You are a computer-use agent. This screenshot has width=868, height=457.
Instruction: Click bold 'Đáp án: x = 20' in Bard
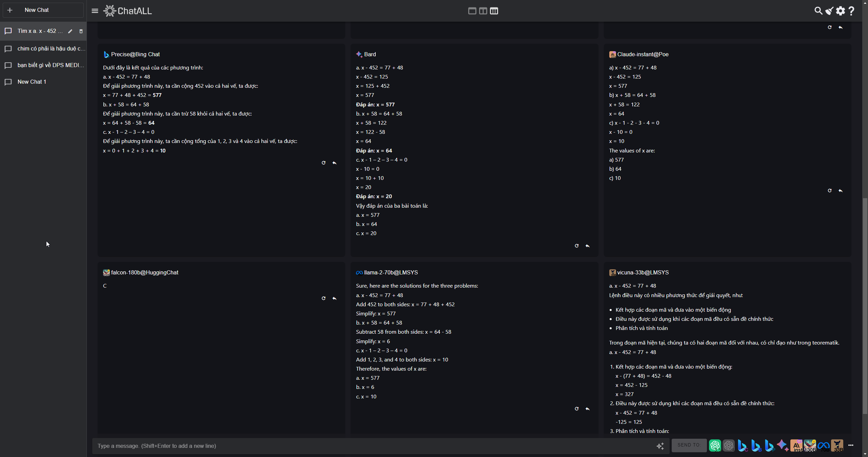click(374, 196)
